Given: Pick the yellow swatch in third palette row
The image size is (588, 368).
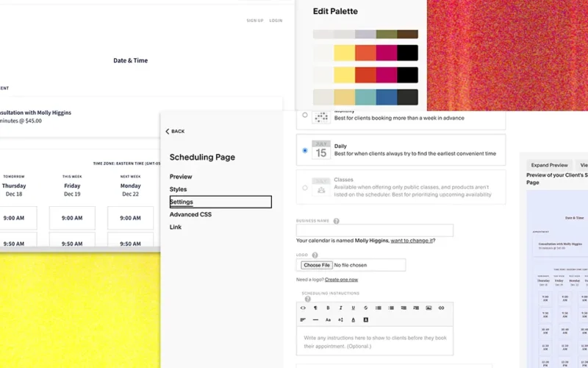Looking at the screenshot, I should point(345,75).
